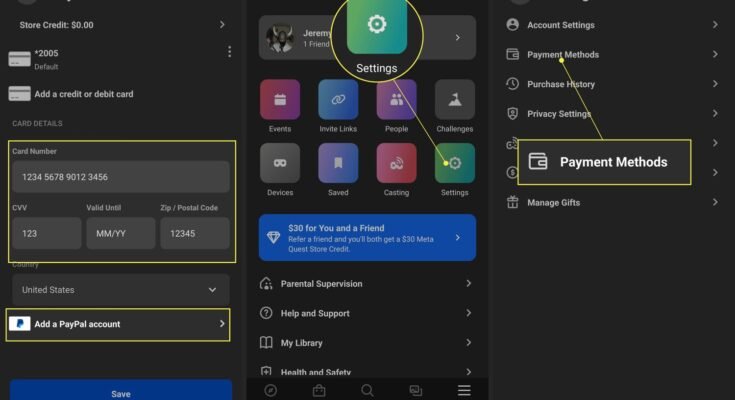Tap the magnifier Search icon in bottom bar
The image size is (735, 400).
(x=368, y=390)
